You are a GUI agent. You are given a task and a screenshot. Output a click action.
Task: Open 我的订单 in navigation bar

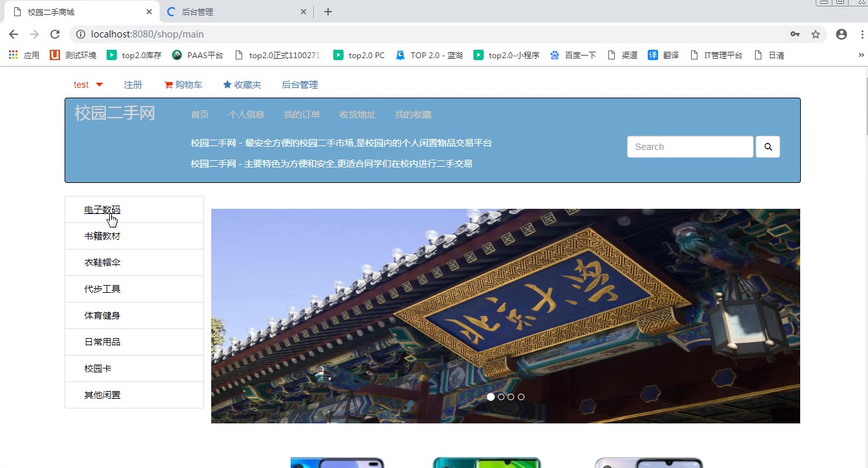tap(302, 114)
